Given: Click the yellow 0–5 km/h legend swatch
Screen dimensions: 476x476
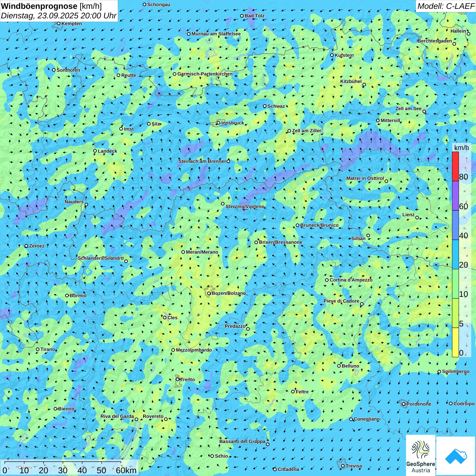Looking at the screenshot, I should coord(455,342).
